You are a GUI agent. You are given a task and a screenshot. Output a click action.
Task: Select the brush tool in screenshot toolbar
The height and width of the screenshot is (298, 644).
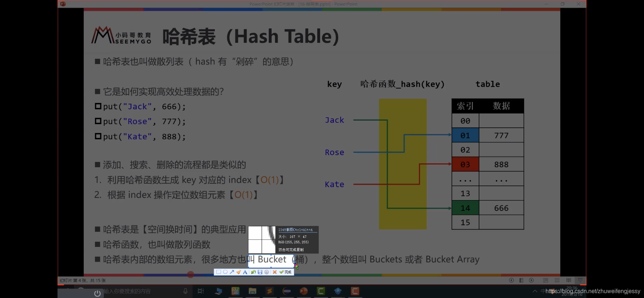[x=239, y=272]
